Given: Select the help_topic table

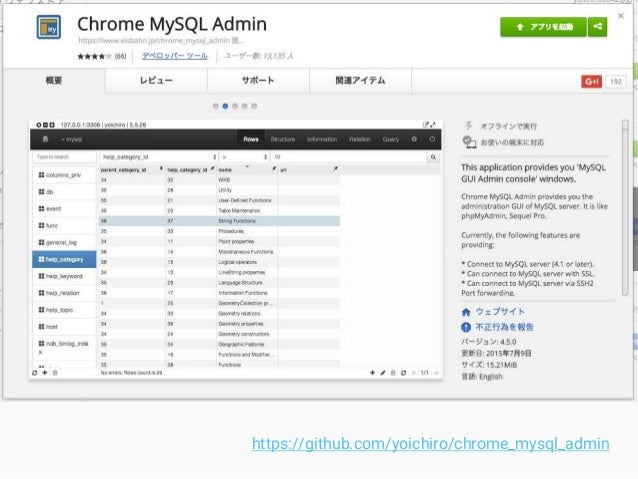Looking at the screenshot, I should (64, 310).
